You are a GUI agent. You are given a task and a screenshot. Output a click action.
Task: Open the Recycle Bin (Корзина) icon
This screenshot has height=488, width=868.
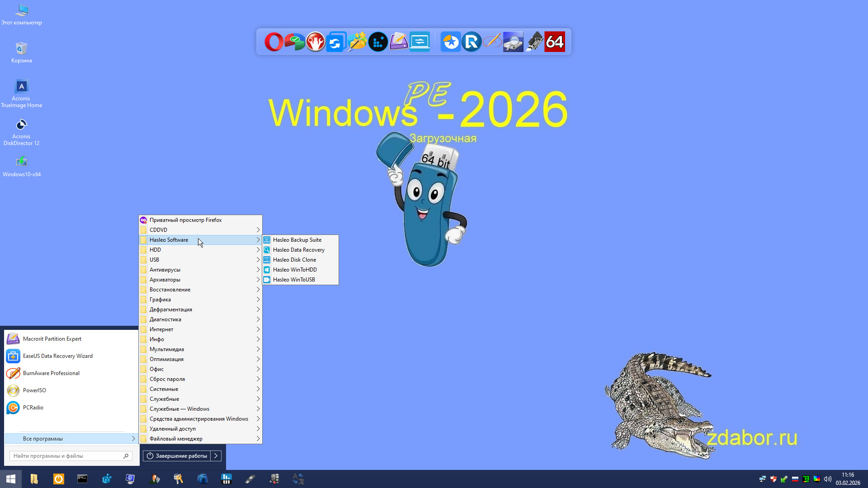coord(21,52)
